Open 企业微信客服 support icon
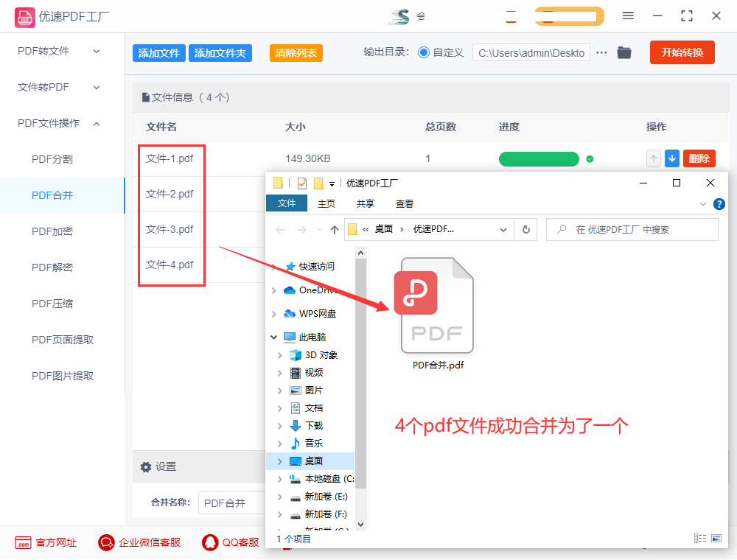 click(106, 542)
